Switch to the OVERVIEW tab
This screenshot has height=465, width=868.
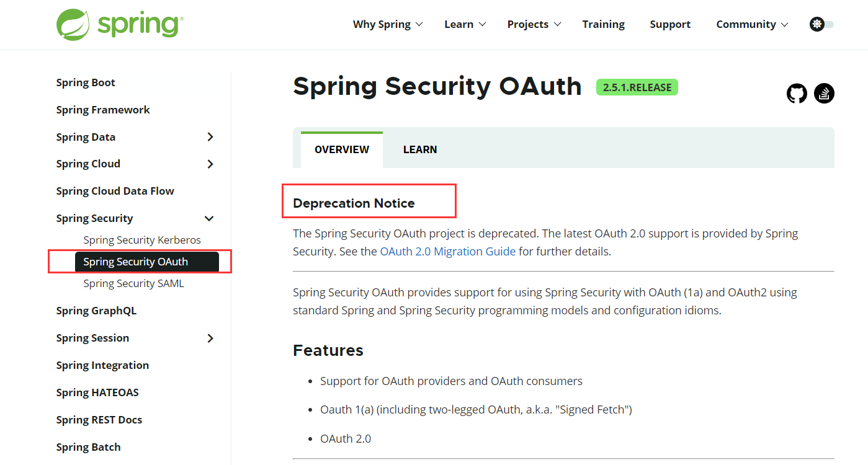click(x=342, y=149)
